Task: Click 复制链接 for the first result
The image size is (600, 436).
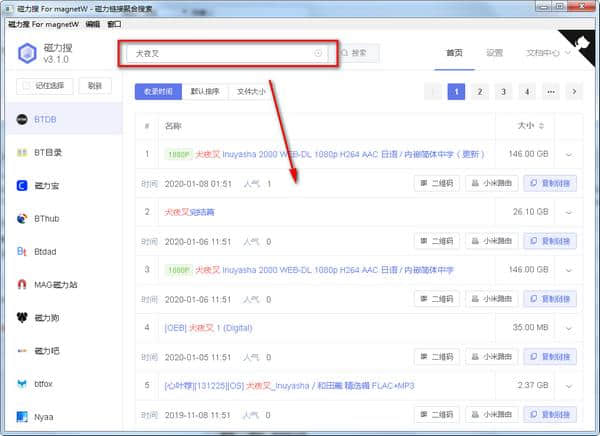Action: click(x=551, y=184)
